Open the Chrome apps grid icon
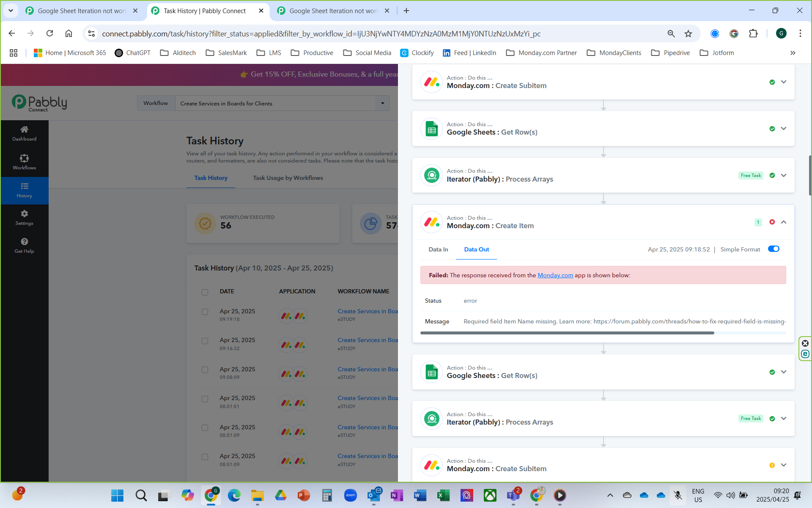Screen dimensions: 812x508 tap(14, 53)
